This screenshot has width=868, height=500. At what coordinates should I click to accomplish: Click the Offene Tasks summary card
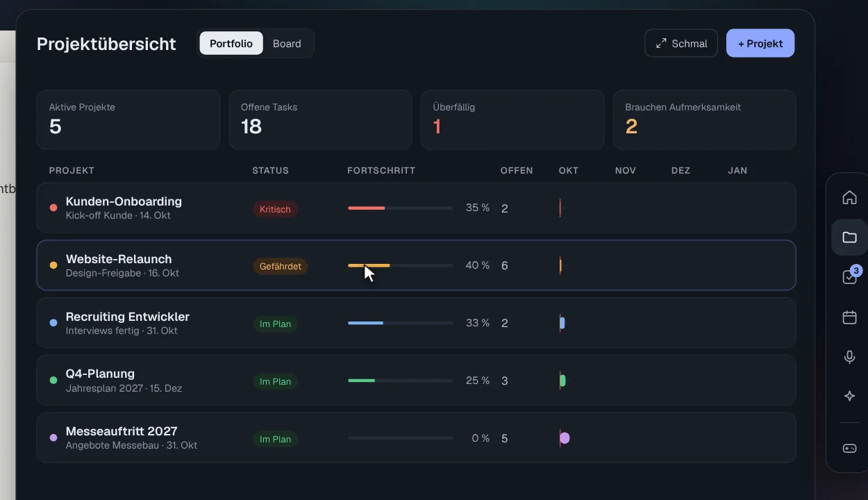[x=320, y=119]
